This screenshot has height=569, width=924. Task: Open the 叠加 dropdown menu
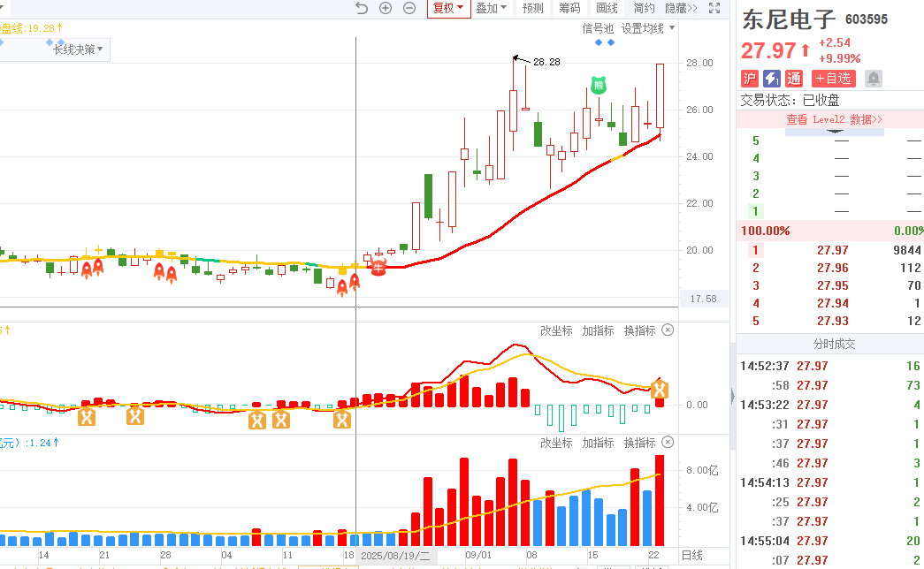(492, 8)
